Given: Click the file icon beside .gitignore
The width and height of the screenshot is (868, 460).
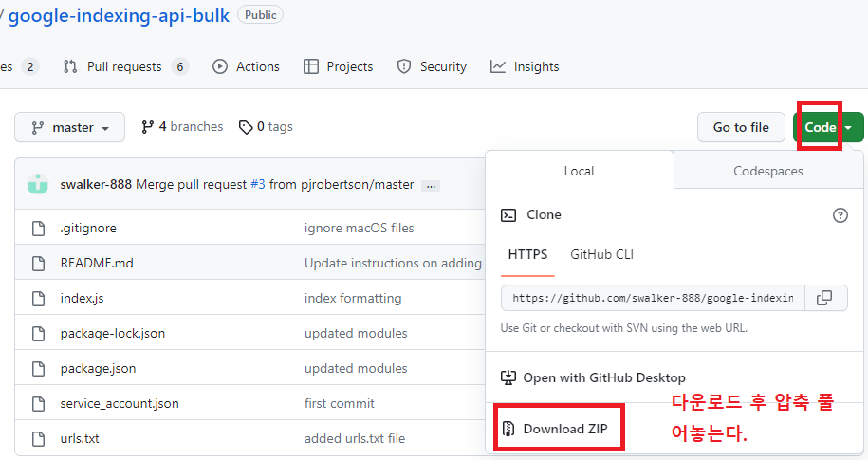Looking at the screenshot, I should click(x=38, y=228).
